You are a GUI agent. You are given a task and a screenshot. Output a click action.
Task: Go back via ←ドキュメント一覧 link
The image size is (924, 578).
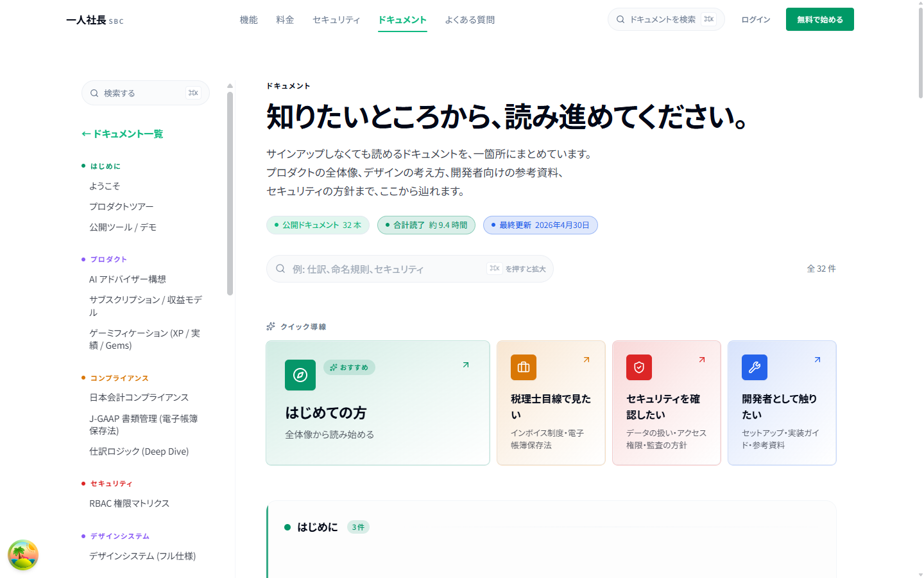tap(122, 134)
